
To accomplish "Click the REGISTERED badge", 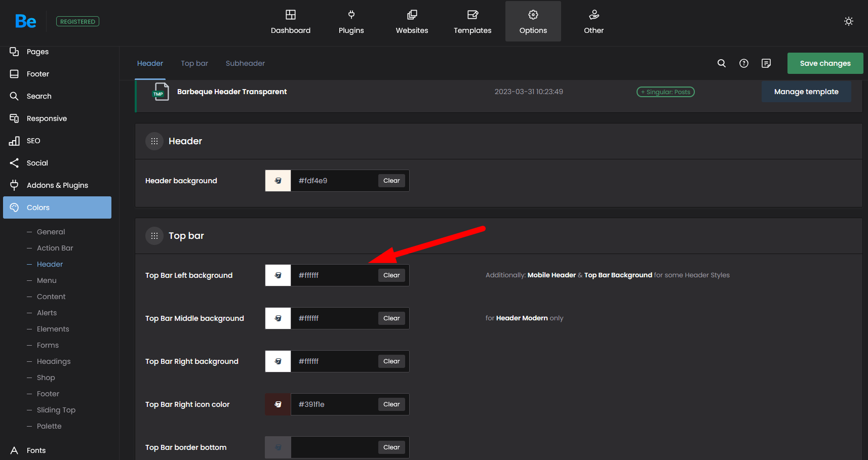I will (x=77, y=21).
